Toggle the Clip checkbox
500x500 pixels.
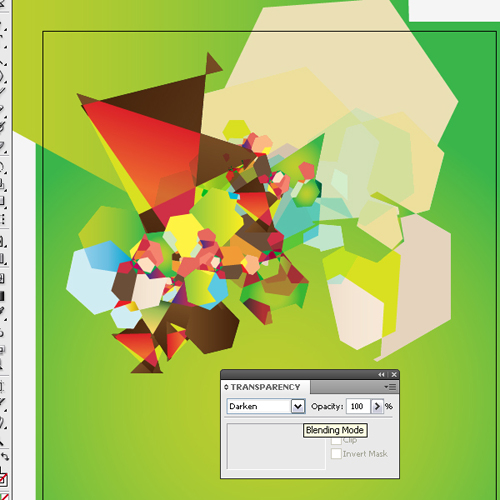(336, 440)
